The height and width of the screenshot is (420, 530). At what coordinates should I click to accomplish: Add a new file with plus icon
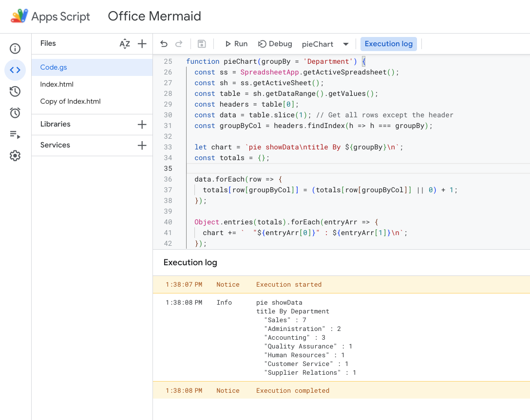tap(142, 44)
